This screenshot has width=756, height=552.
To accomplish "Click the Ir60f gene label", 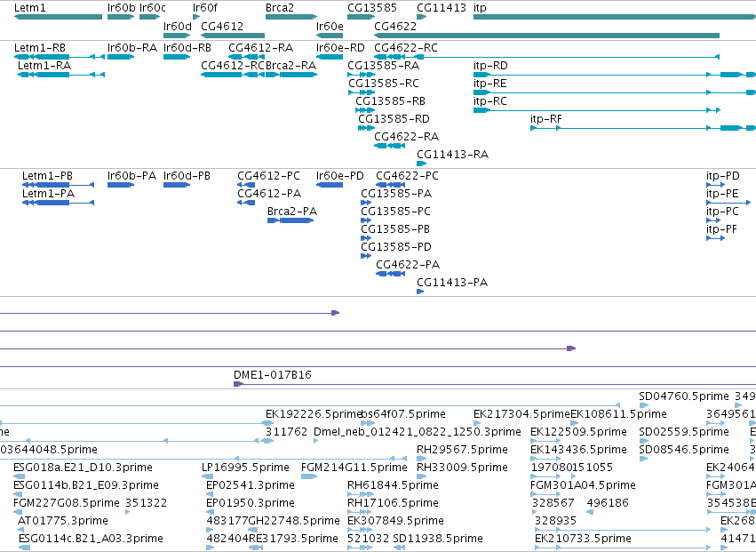I will 205,8.
